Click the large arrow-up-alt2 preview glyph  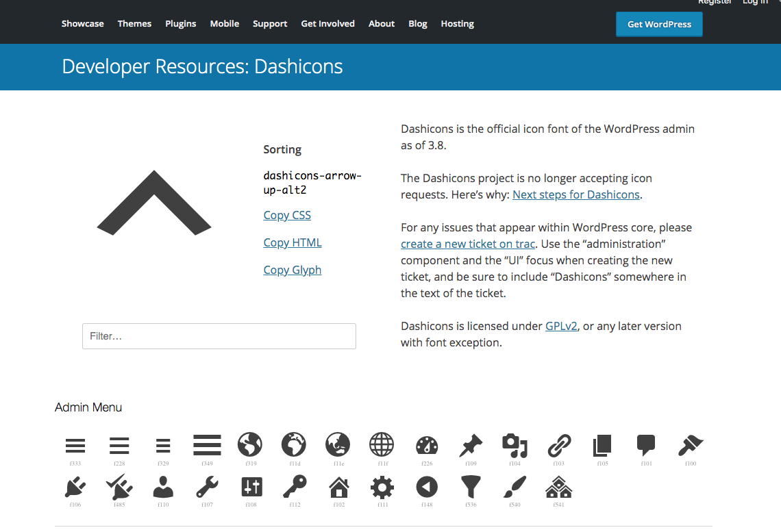point(154,203)
